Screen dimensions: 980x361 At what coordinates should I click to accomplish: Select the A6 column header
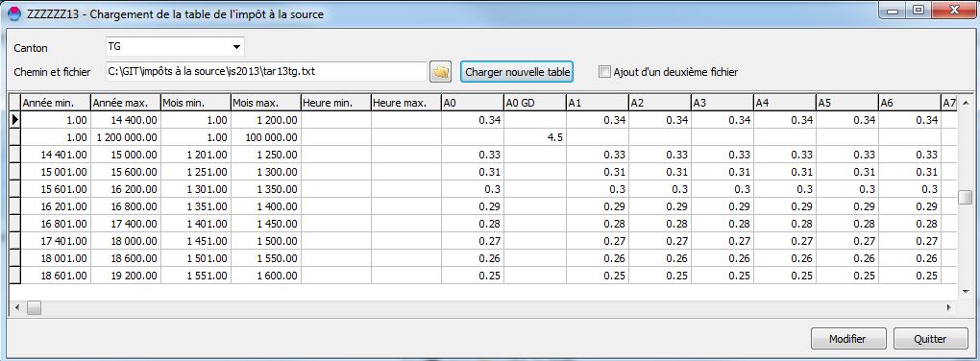coord(909,103)
